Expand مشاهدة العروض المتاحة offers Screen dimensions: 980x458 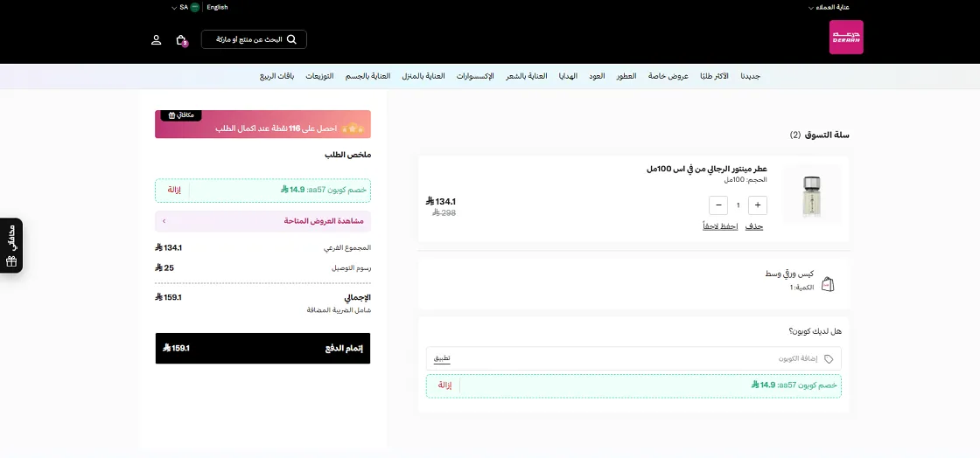point(262,221)
